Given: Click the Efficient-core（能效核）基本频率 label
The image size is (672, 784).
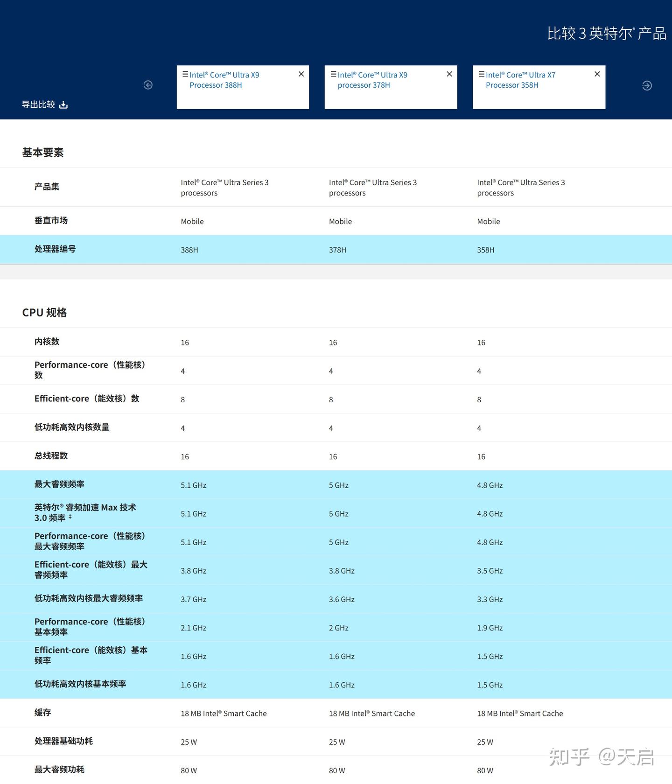Looking at the screenshot, I should coord(91,655).
